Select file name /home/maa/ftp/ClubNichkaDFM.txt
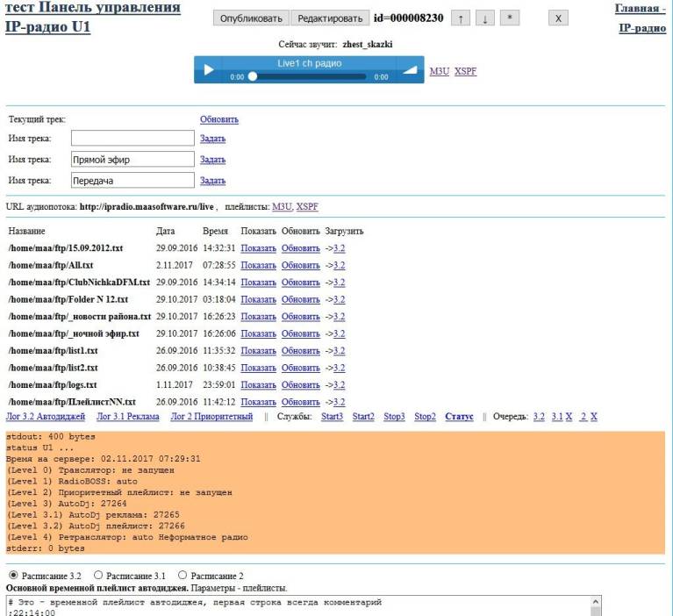The image size is (673, 616). coord(79,283)
